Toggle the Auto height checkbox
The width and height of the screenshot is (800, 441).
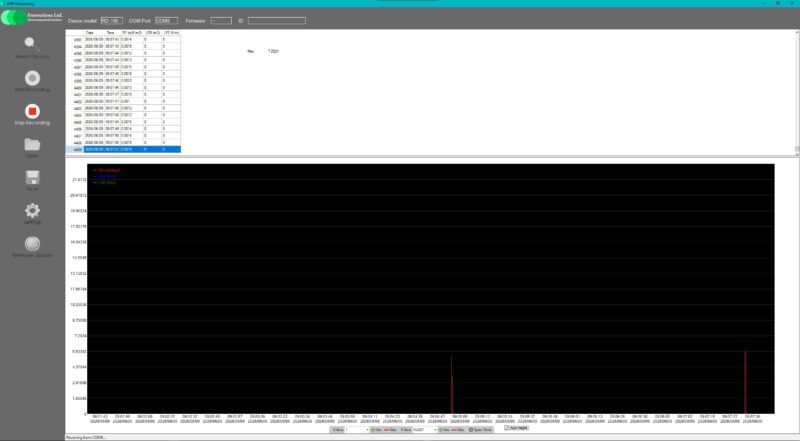tap(507, 428)
